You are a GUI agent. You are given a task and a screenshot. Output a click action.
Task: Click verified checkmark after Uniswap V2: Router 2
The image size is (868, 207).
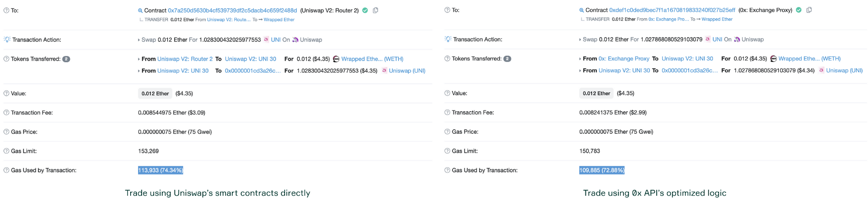[x=365, y=10]
